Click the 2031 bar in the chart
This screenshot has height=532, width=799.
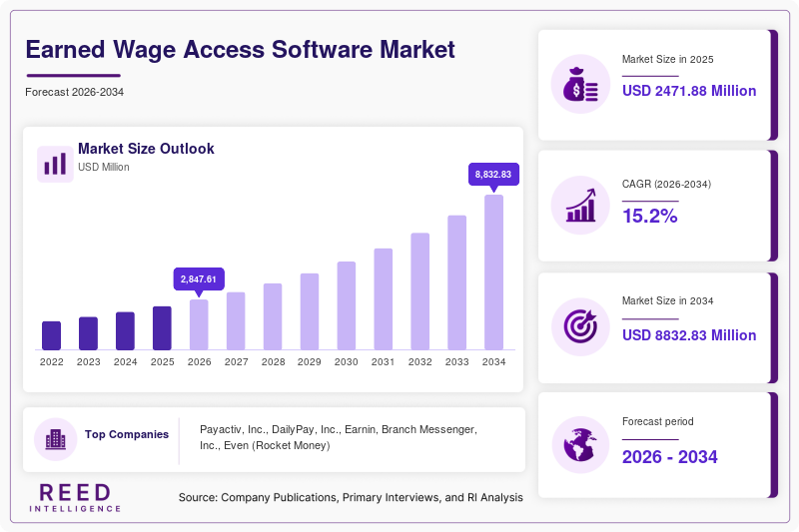[384, 299]
